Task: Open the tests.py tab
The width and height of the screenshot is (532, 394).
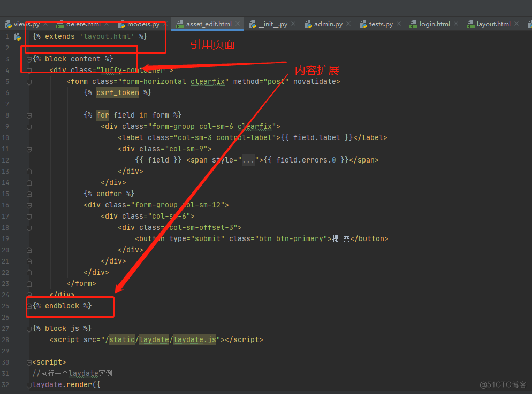Action: click(x=381, y=24)
